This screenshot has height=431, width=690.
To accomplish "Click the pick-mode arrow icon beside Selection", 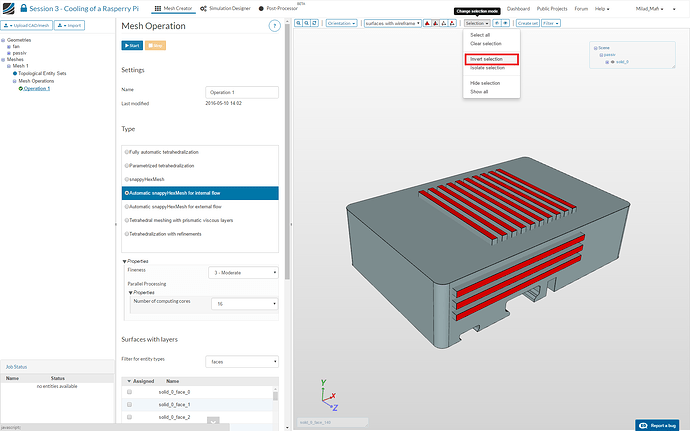I will pyautogui.click(x=497, y=22).
